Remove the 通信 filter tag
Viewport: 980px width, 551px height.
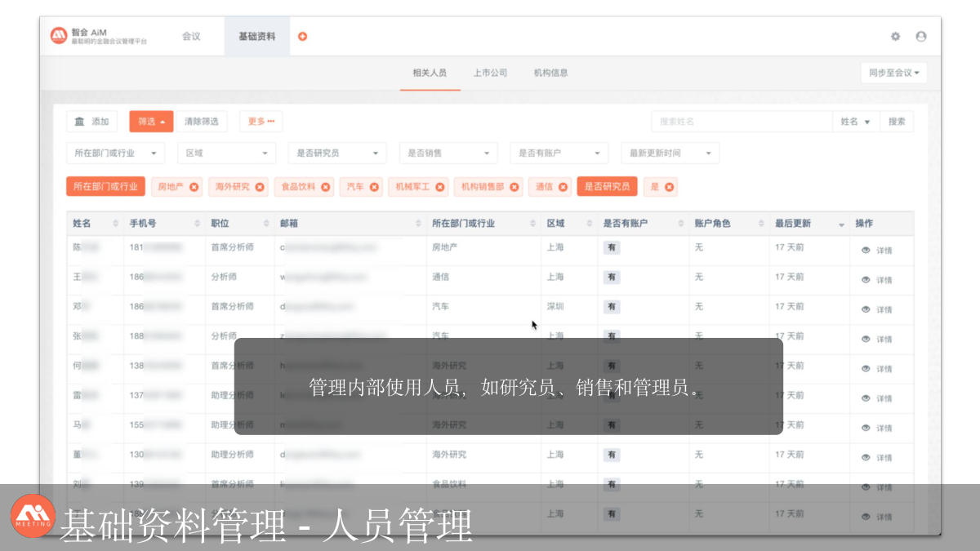(x=563, y=187)
